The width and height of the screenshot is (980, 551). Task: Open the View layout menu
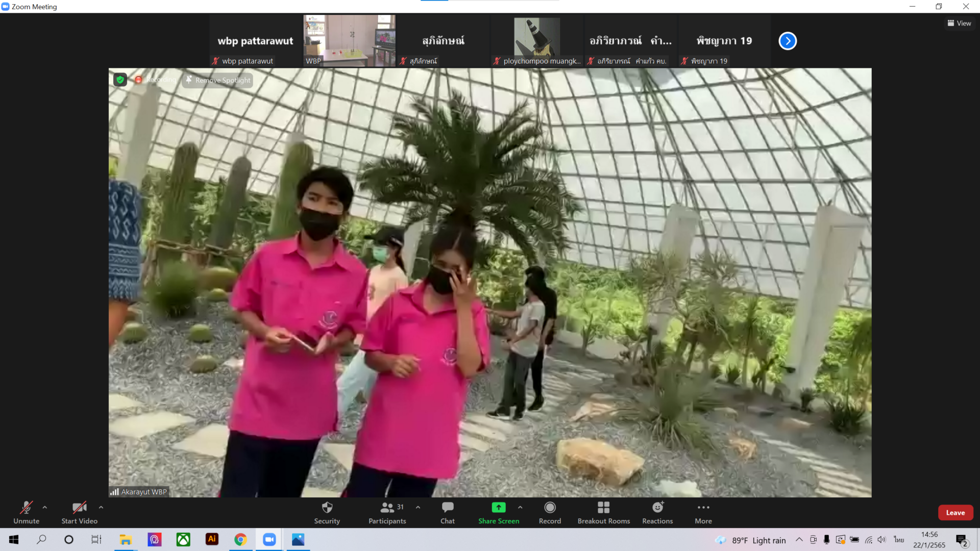959,23
